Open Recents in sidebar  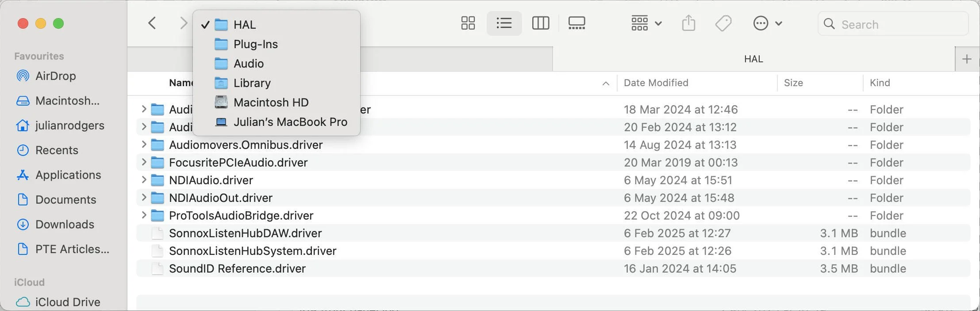click(x=47, y=150)
